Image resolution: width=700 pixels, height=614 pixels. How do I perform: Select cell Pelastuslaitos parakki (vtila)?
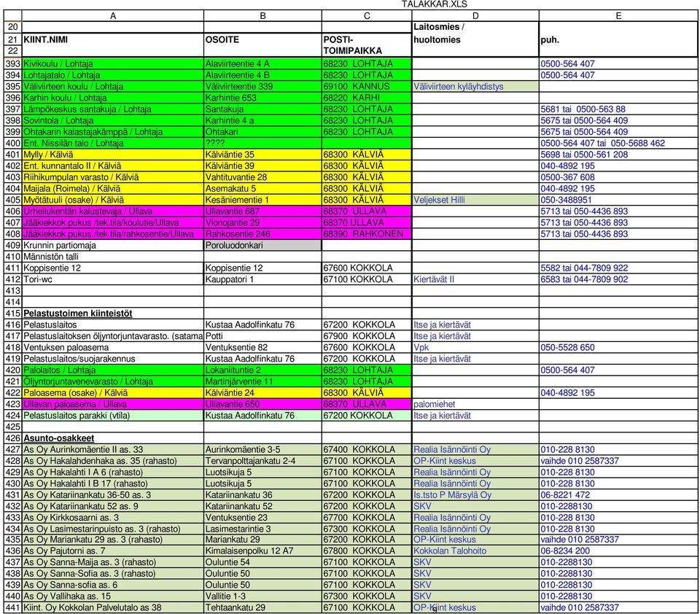113,415
